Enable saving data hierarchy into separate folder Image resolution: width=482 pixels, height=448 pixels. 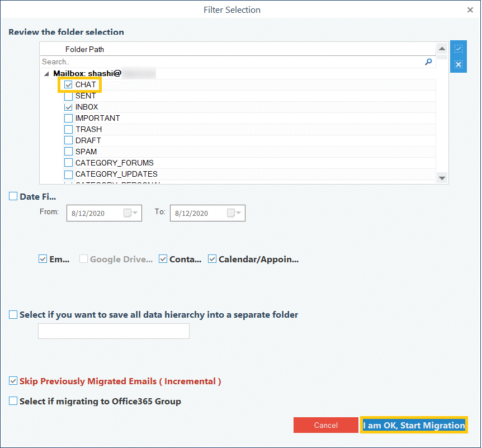[x=13, y=314]
